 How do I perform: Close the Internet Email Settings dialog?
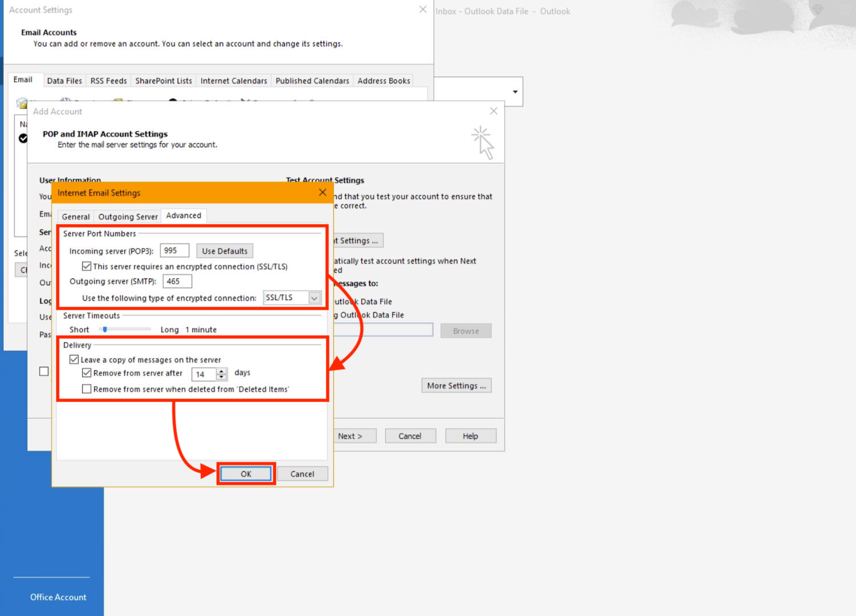pos(322,193)
